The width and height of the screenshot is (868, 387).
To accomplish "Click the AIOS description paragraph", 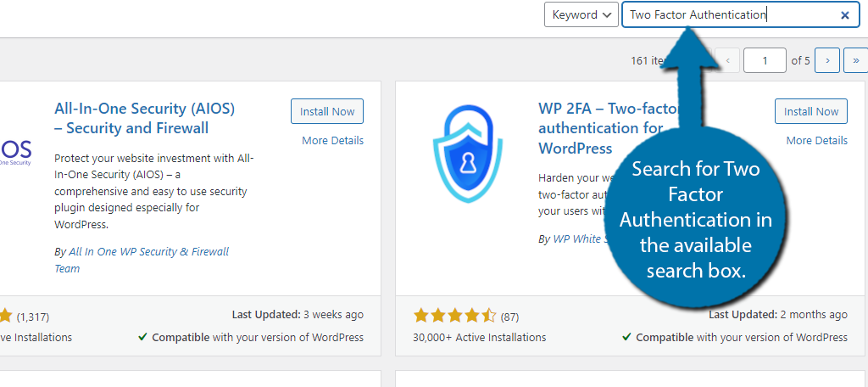I will (154, 191).
